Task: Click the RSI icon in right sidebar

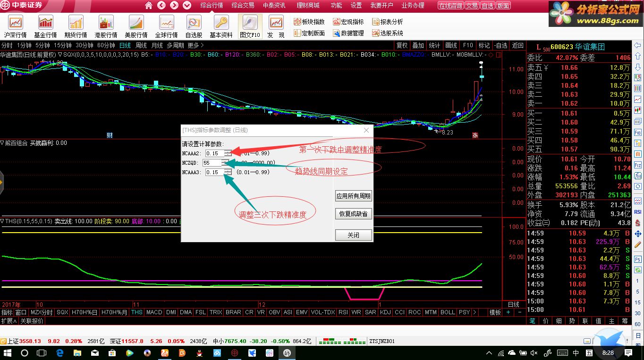Action: pos(637,212)
